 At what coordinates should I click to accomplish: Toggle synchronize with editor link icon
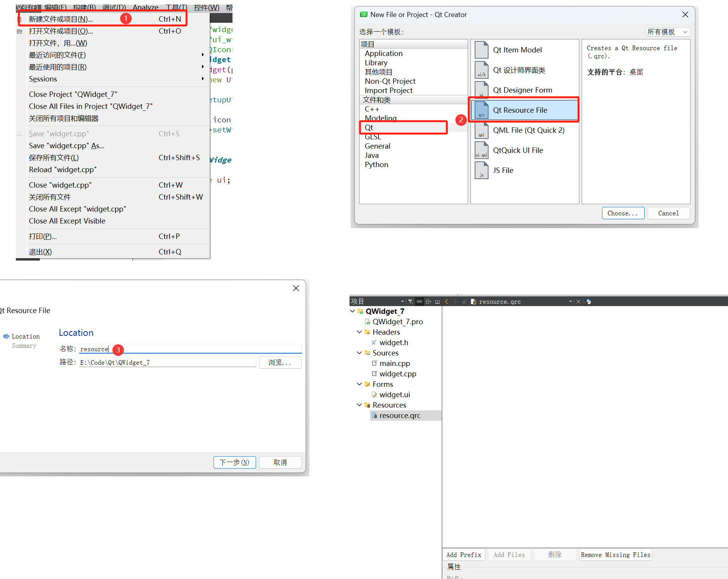[x=419, y=301]
